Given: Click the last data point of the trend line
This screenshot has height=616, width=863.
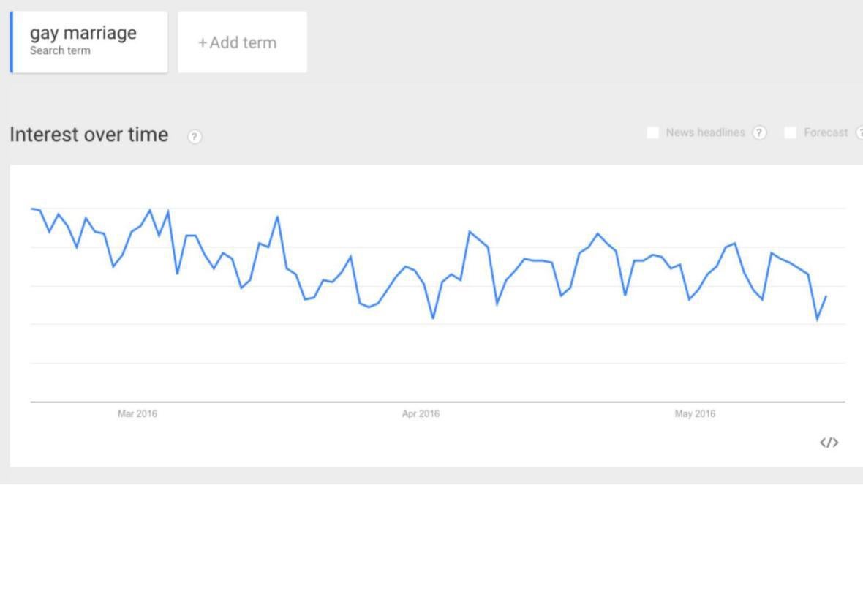Looking at the screenshot, I should (826, 296).
